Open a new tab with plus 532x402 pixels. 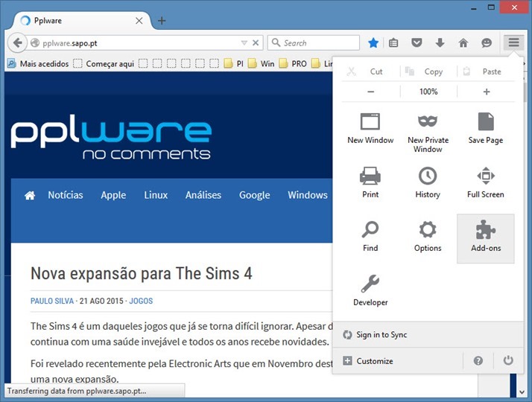pyautogui.click(x=162, y=21)
